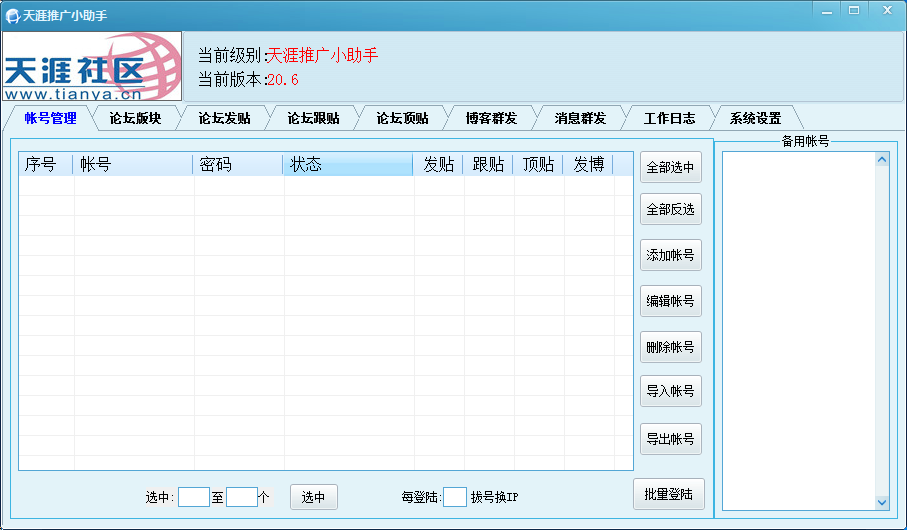
Task: Click the 备用帐号 list scroll-up arrow
Action: click(x=882, y=159)
